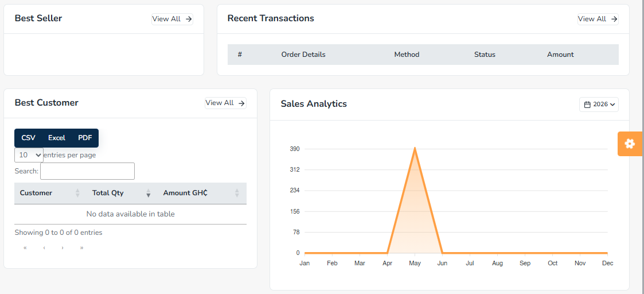The height and width of the screenshot is (294, 644).
Task: Click the May peak on sales chart
Action: tap(415, 148)
